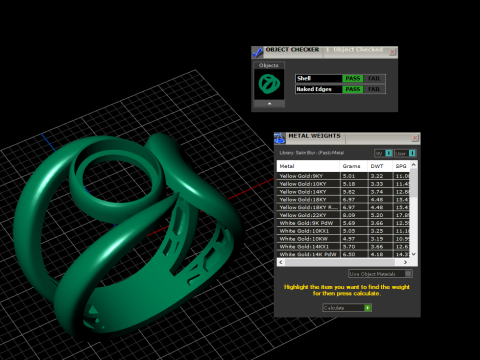Click the Objects label in Object Checker
The width and height of the screenshot is (480, 360).
269,65
